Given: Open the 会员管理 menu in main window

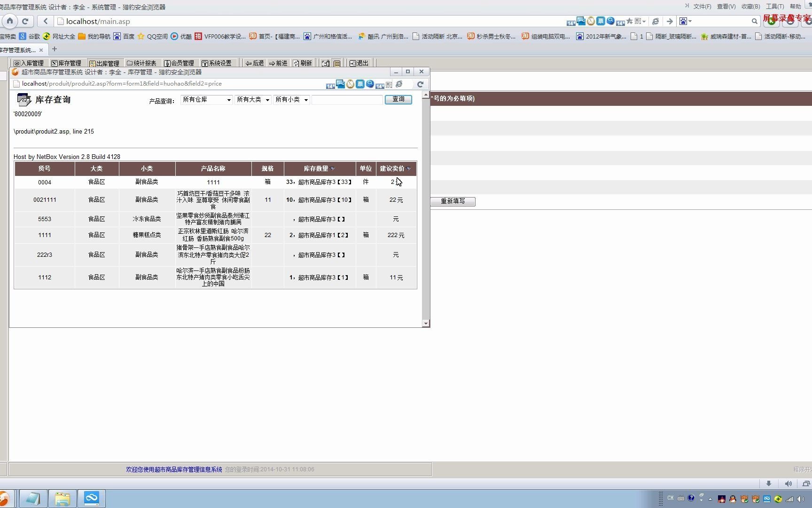Looking at the screenshot, I should pos(179,63).
